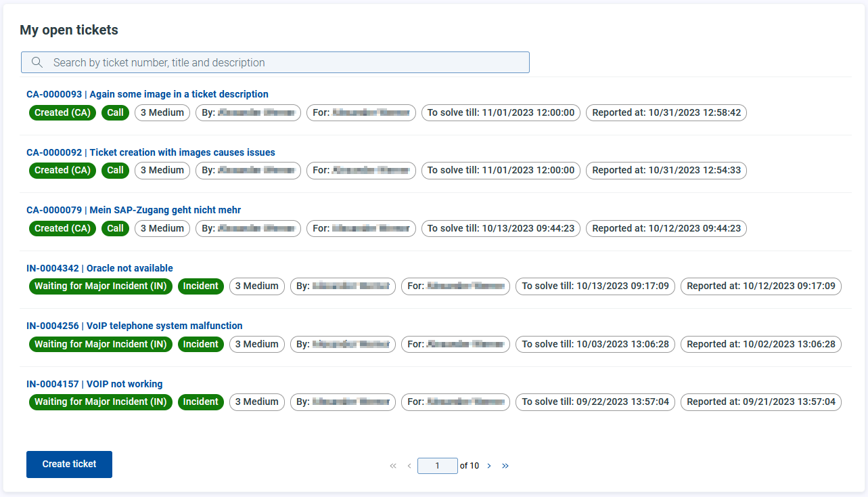Click the page number input box
Viewport: 868px width, 497px height.
pos(438,466)
